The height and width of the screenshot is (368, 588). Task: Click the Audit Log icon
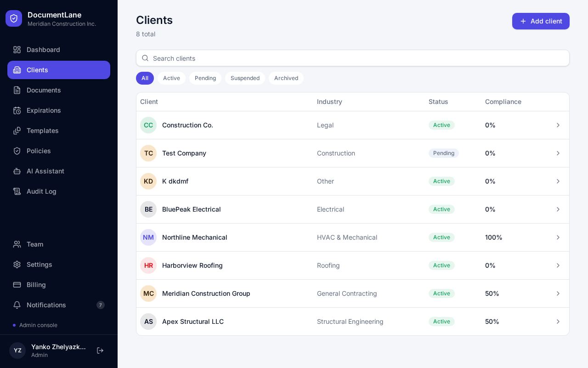coord(17,191)
